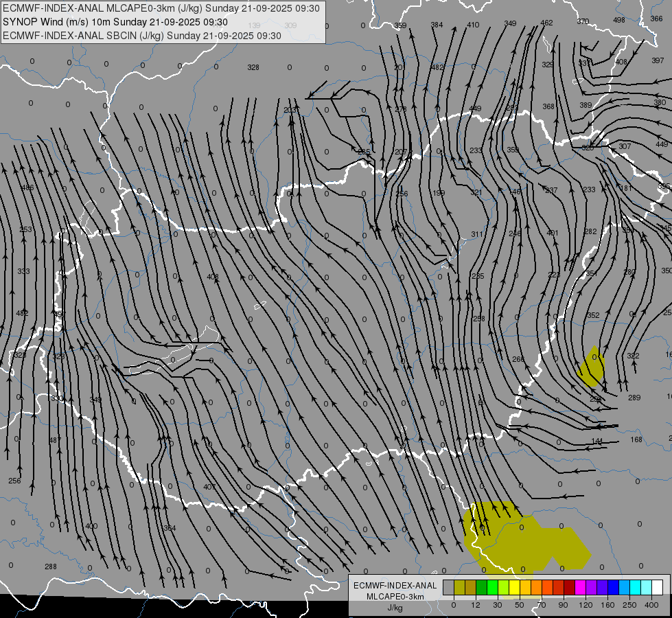Viewport: 672px width, 618px height.
Task: Click the legend tick label '120'
Action: click(586, 605)
